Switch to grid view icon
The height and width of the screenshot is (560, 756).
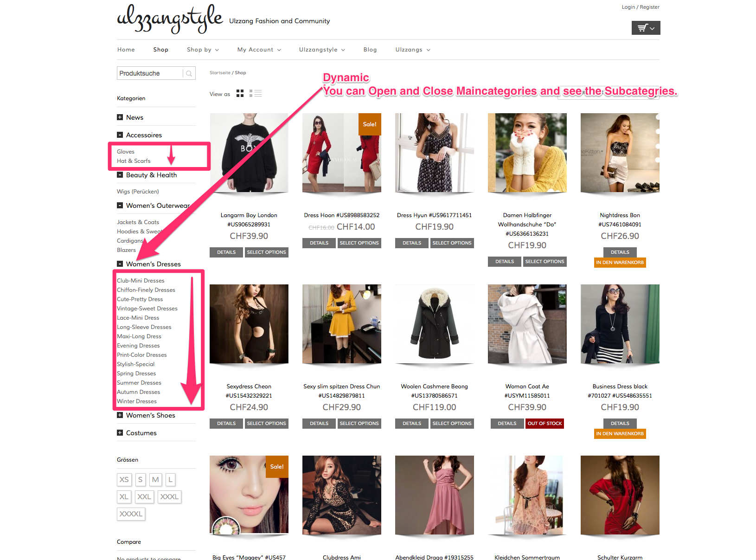tap(240, 94)
